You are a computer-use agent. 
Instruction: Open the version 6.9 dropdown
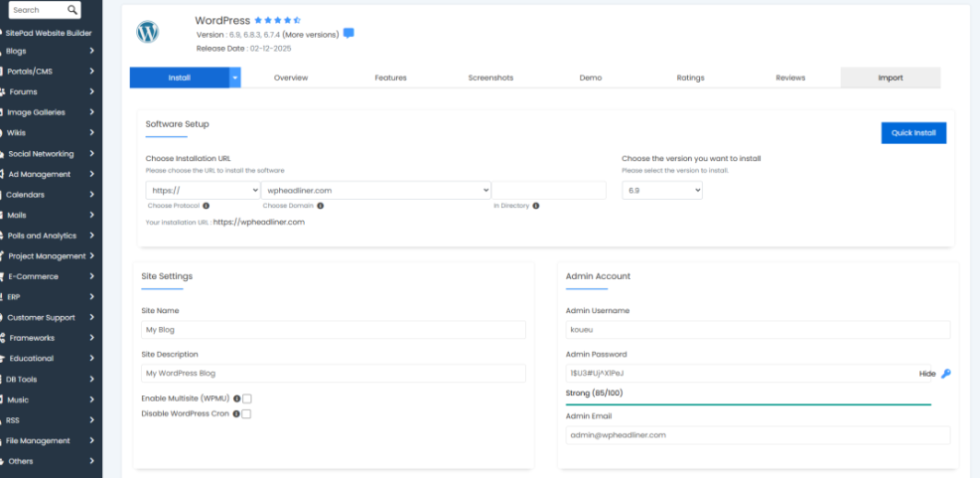661,190
